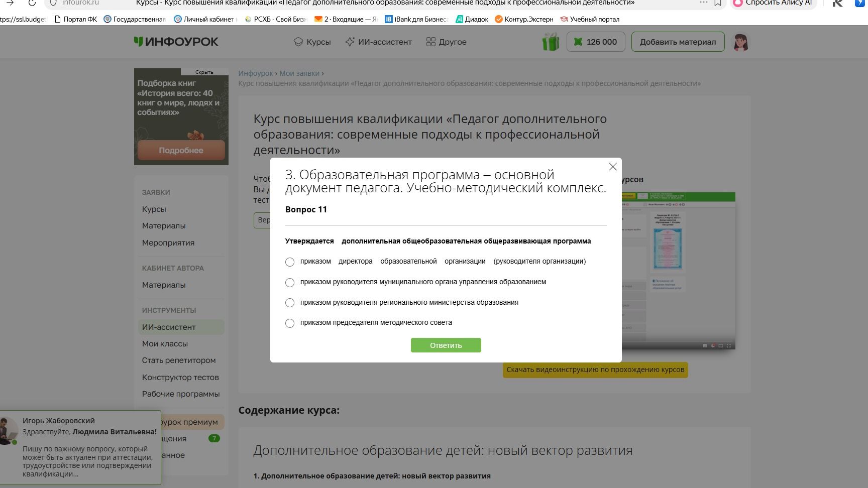Click the bookmark icon in address bar

pyautogui.click(x=718, y=3)
